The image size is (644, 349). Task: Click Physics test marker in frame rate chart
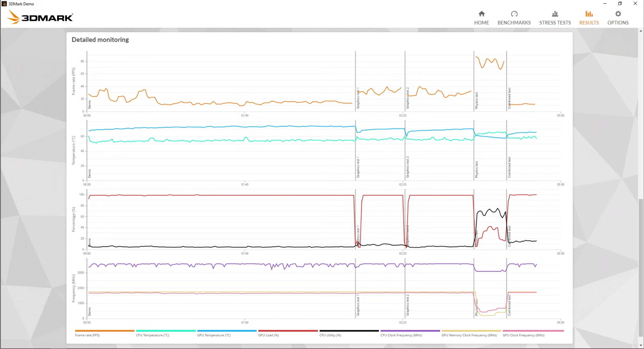tap(477, 100)
